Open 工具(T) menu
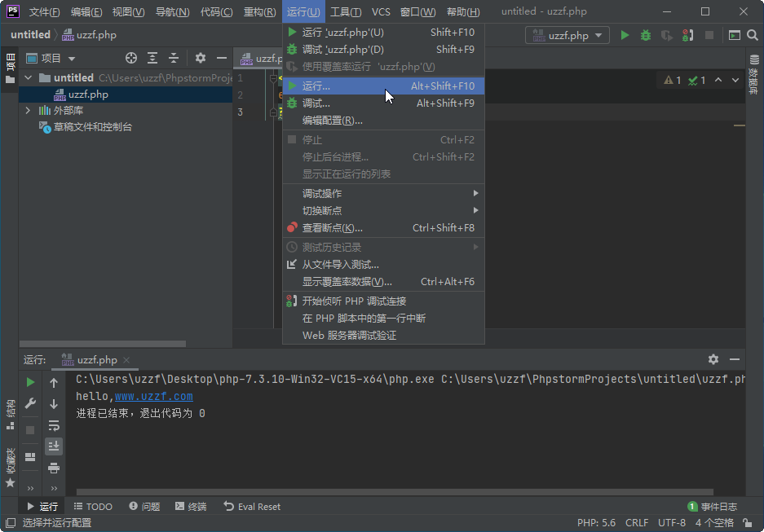 pyautogui.click(x=346, y=11)
